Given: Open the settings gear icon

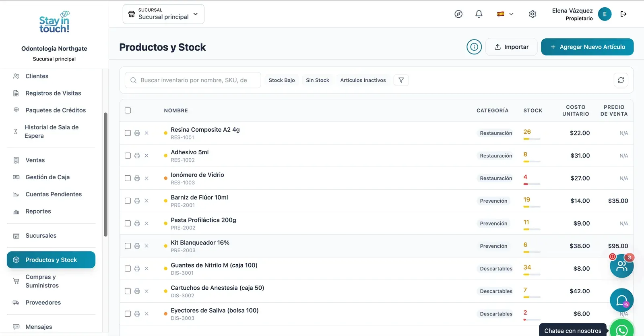Looking at the screenshot, I should 533,14.
